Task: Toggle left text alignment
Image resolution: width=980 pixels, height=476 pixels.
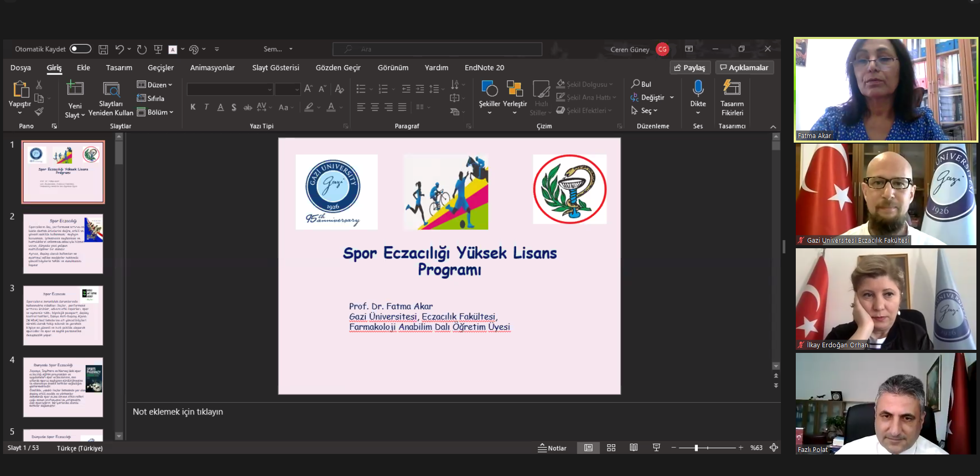Action: pyautogui.click(x=361, y=107)
